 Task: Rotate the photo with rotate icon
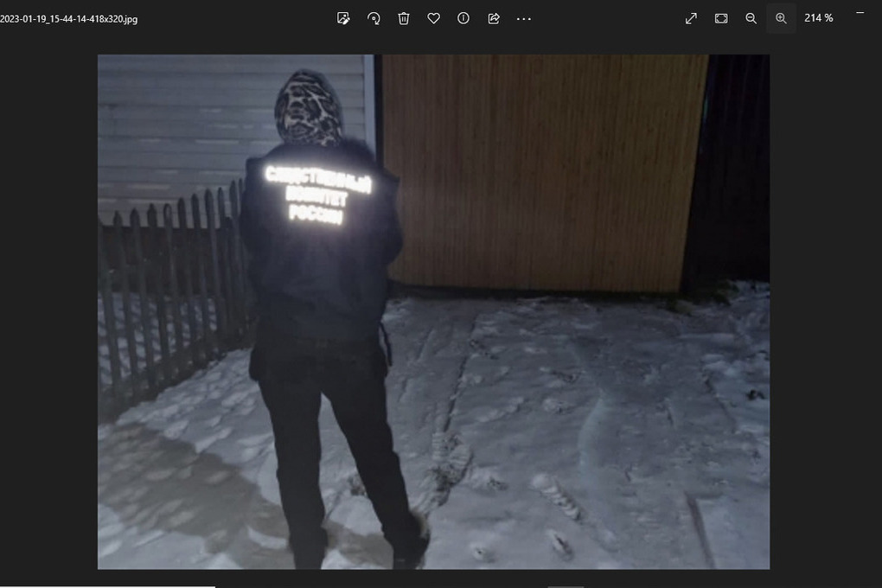coord(374,18)
